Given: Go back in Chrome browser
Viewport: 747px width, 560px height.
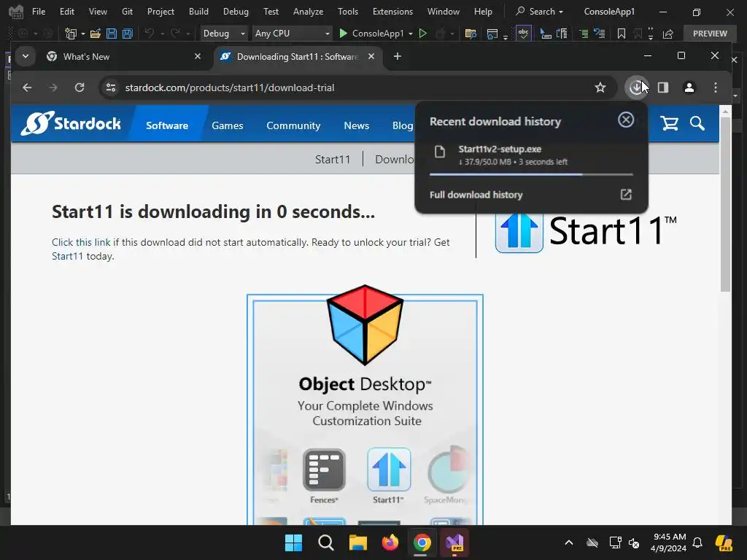Looking at the screenshot, I should [x=27, y=87].
